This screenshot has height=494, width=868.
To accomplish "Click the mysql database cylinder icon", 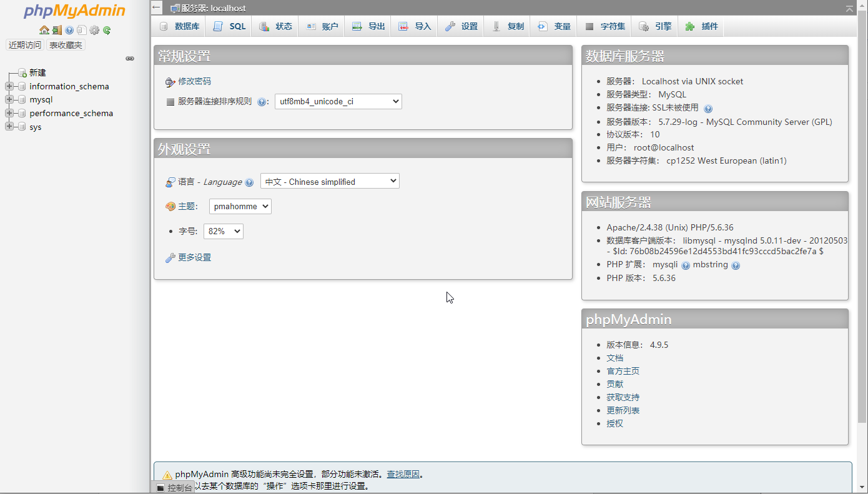I will [22, 99].
